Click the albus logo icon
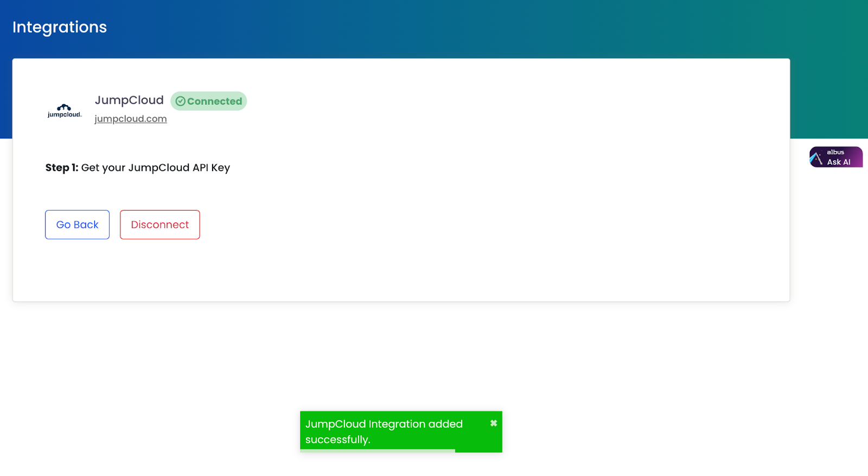This screenshot has width=868, height=476. [x=816, y=157]
